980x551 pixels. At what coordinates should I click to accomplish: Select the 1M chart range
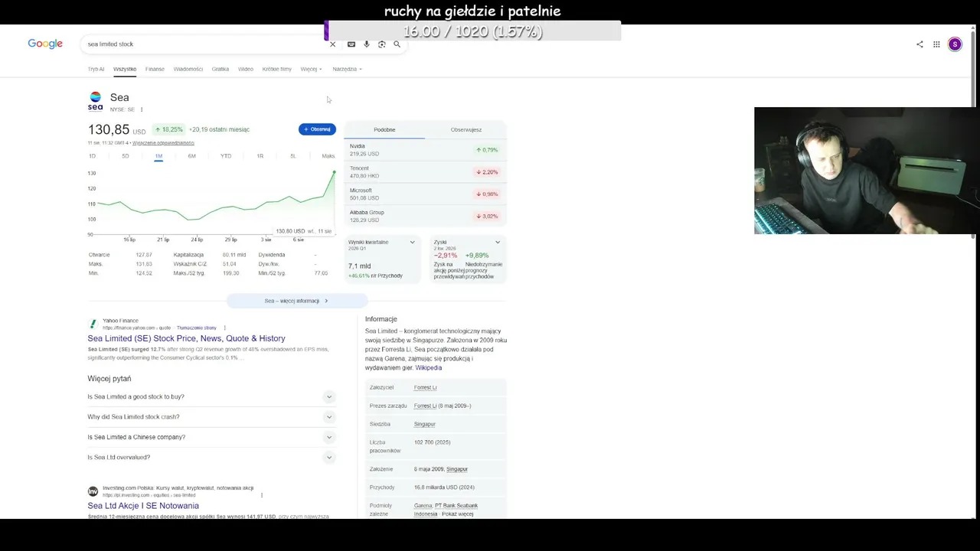pyautogui.click(x=158, y=156)
